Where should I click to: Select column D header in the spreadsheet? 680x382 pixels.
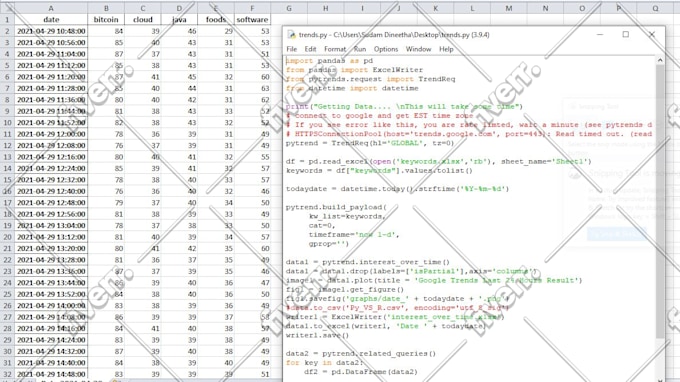[x=179, y=8]
